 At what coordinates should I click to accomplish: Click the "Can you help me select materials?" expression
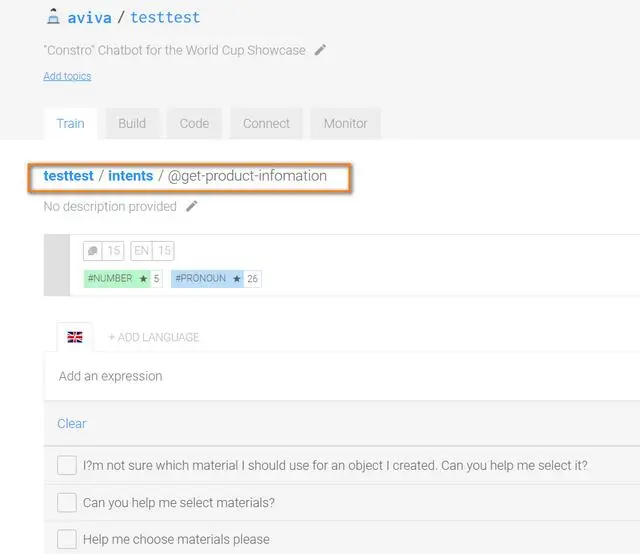179,503
